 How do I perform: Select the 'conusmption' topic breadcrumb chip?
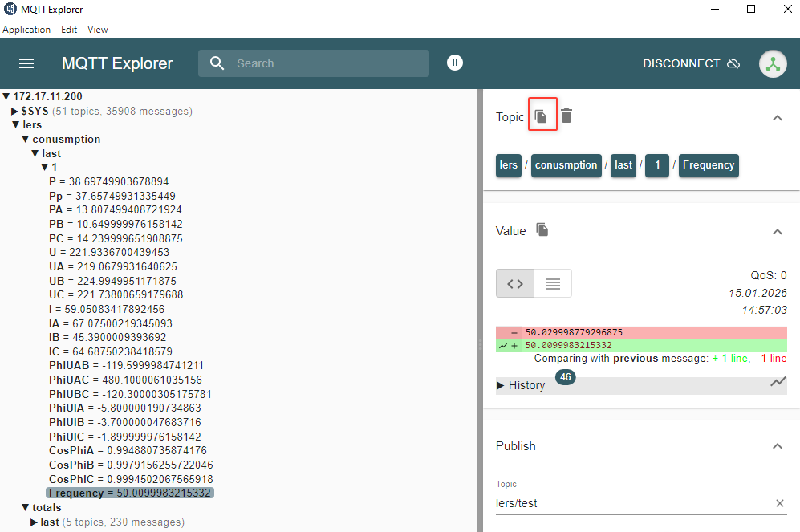click(566, 165)
